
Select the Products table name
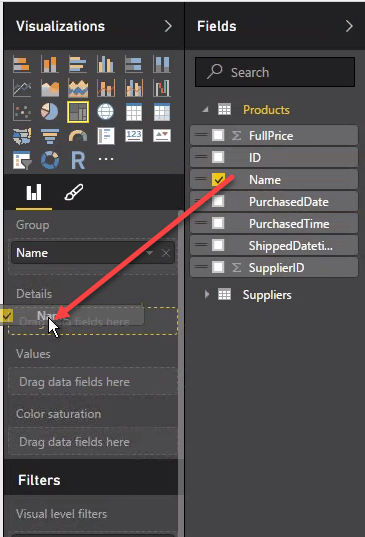coord(266,110)
